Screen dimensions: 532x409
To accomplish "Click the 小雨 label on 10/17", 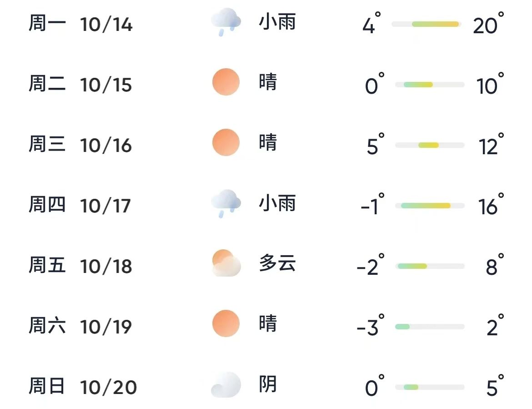I will 277,203.
